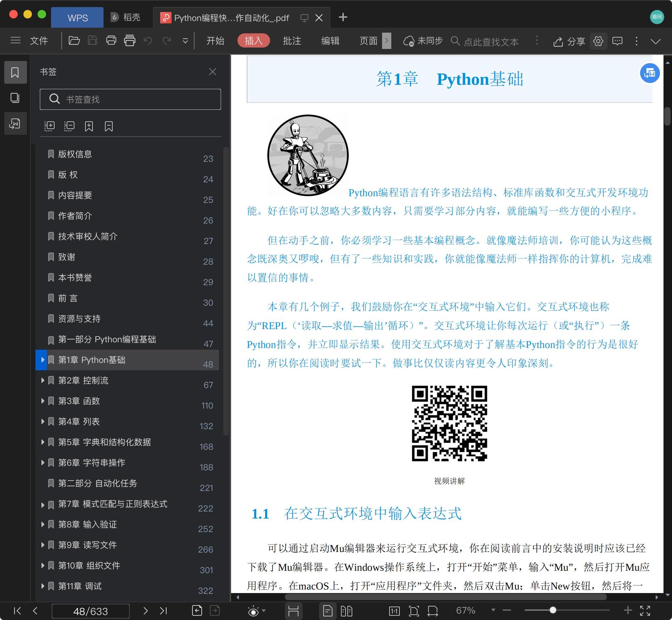This screenshot has height=620, width=672.
Task: Expand the 第1章 Python基础 bookmark
Action: pos(43,360)
